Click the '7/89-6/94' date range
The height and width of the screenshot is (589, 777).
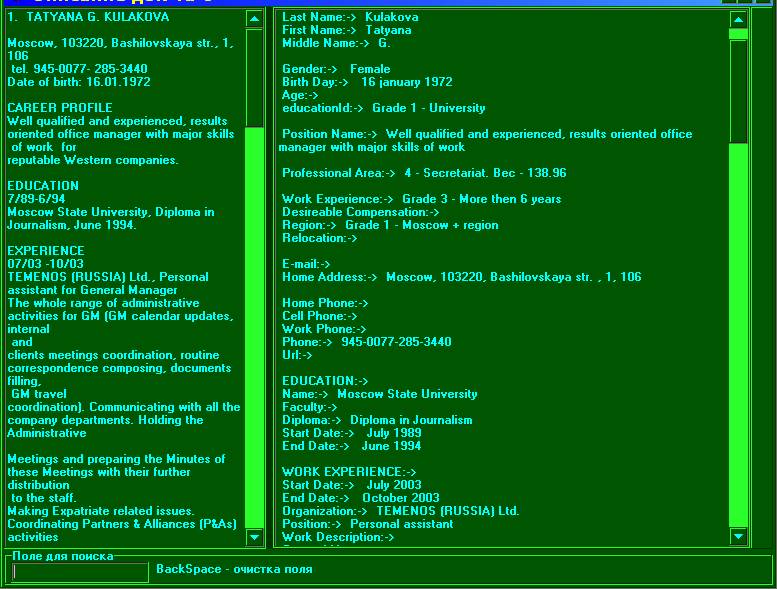click(36, 199)
